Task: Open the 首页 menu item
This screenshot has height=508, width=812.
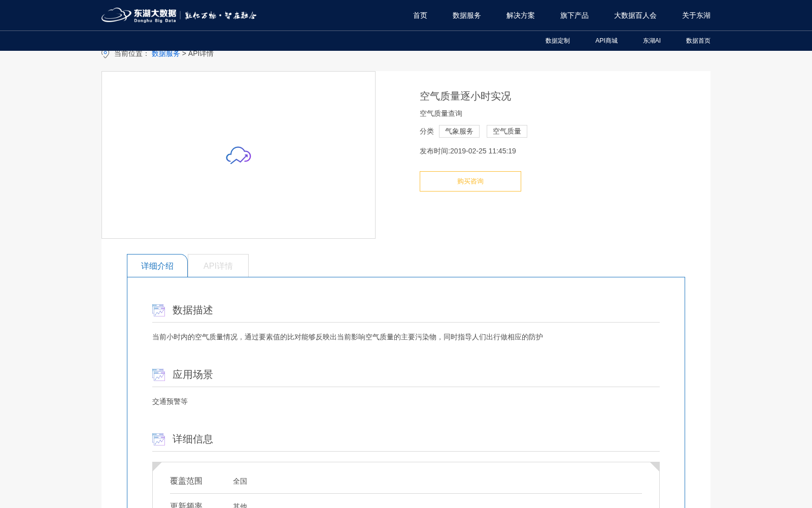Action: click(420, 16)
